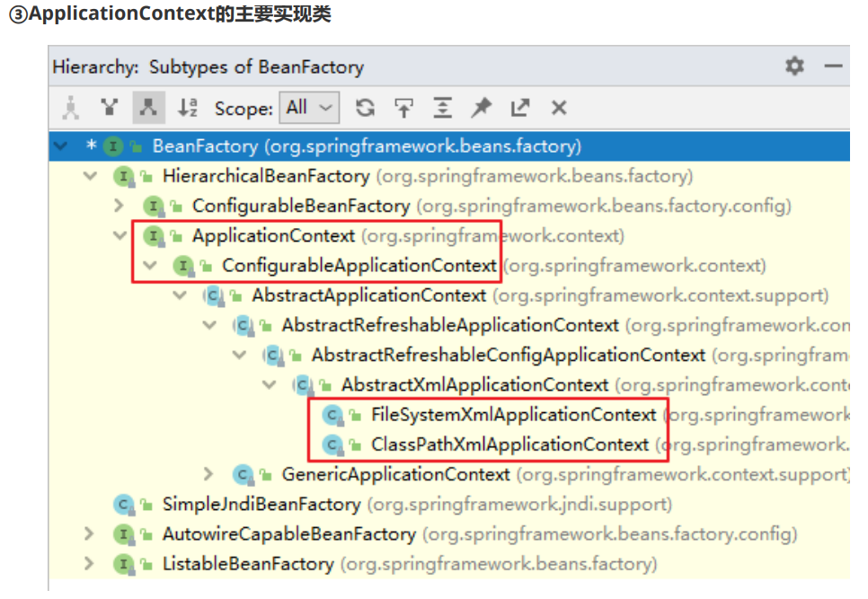
Task: Collapse the ConfigurableApplicationContext node
Action: (x=150, y=266)
